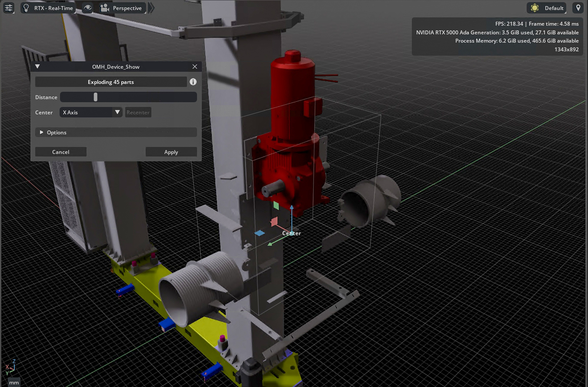Open the Center X Axis dropdown
Screen dimensions: 588x387
pos(91,112)
